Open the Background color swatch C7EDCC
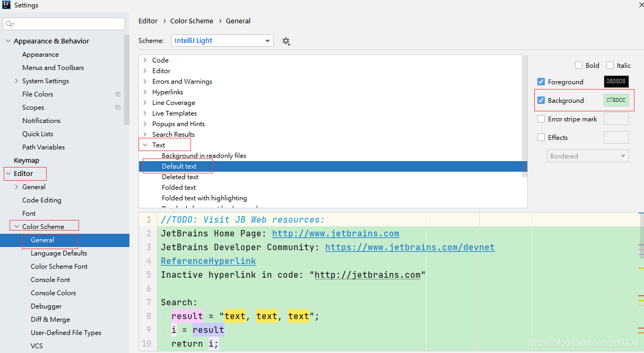 (x=616, y=100)
